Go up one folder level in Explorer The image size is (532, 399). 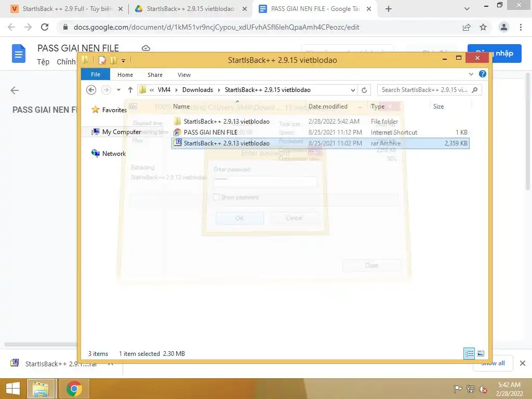[130, 90]
